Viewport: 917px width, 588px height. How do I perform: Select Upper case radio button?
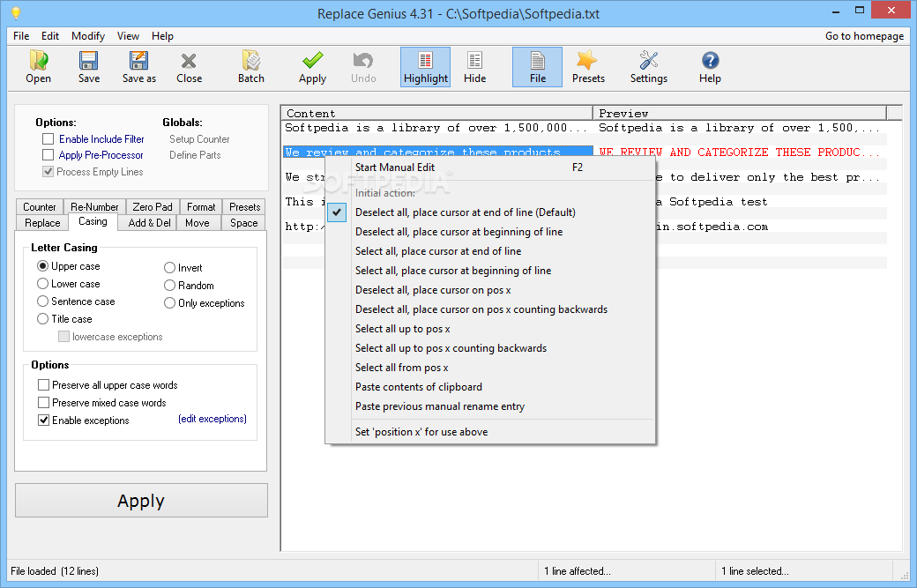[x=42, y=266]
